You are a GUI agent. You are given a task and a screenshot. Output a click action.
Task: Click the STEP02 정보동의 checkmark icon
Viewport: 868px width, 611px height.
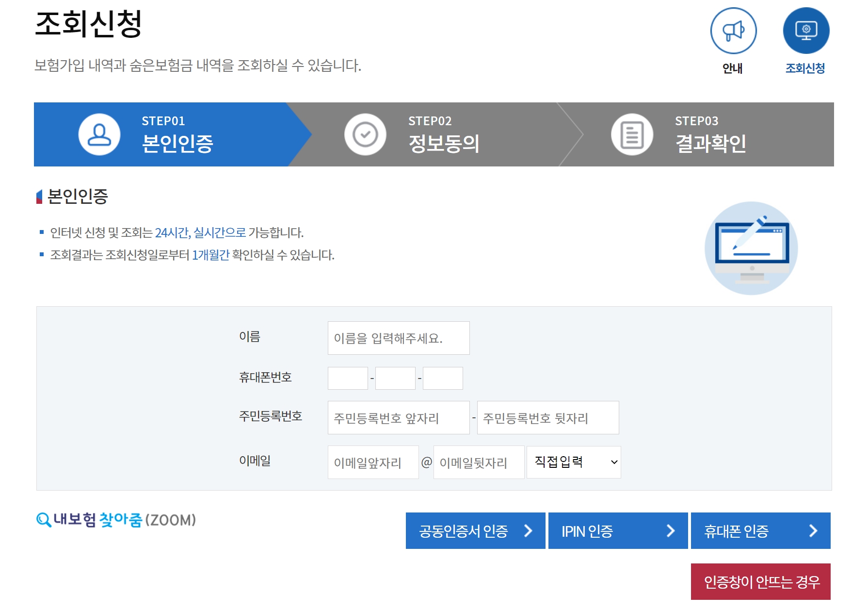pos(365,134)
